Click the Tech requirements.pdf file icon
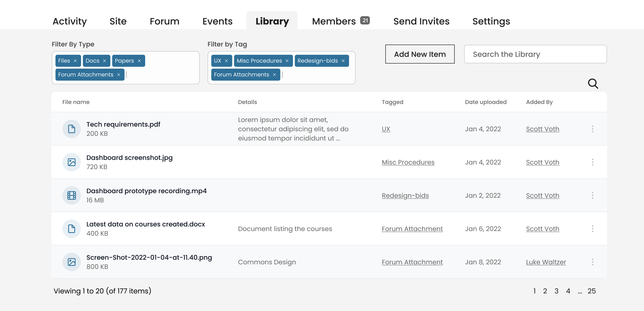 click(71, 129)
